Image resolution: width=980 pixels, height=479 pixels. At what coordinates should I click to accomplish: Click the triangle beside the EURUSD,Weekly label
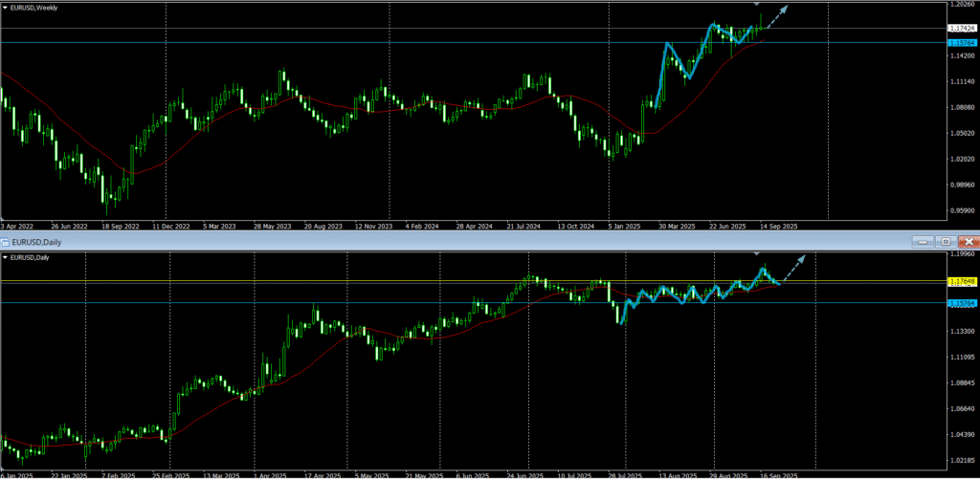(x=6, y=9)
